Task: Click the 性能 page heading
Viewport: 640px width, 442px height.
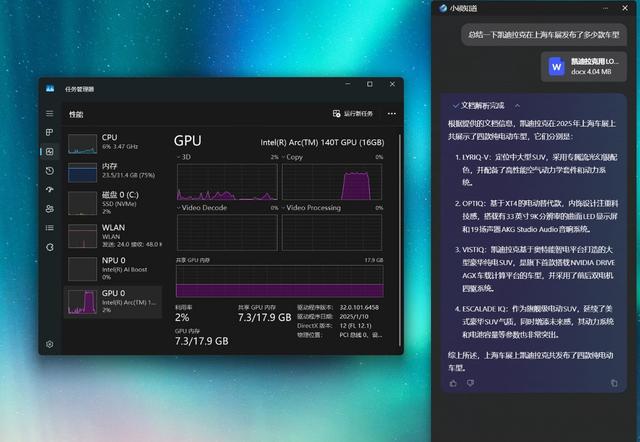Action: (76, 114)
